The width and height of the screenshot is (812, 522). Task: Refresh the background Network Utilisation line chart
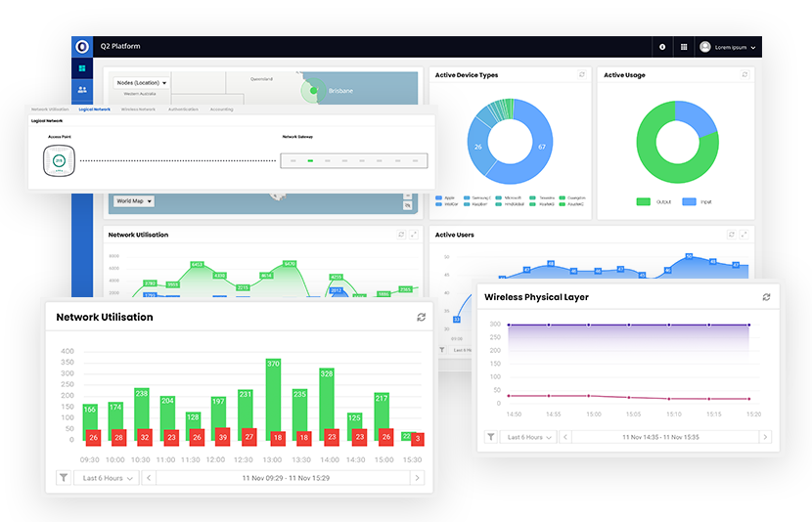point(401,235)
